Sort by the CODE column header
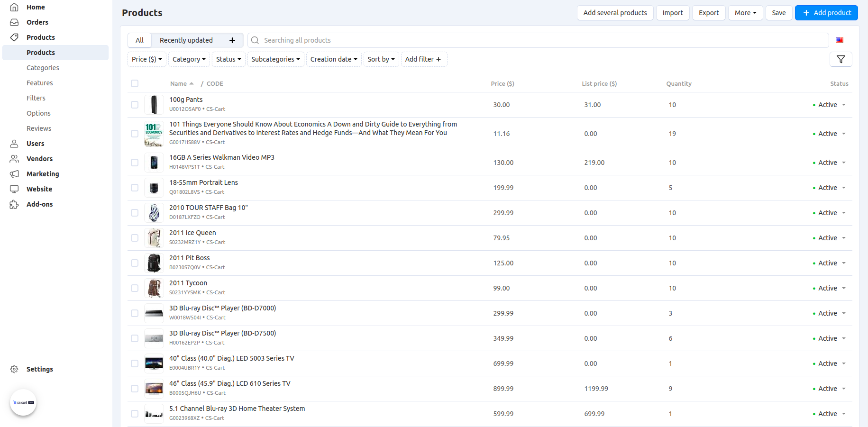 tap(215, 84)
